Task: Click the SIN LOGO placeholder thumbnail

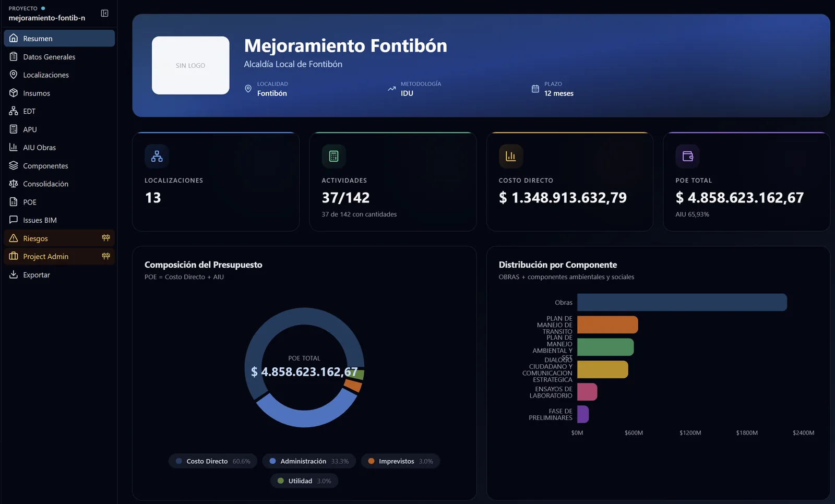Action: pos(190,65)
